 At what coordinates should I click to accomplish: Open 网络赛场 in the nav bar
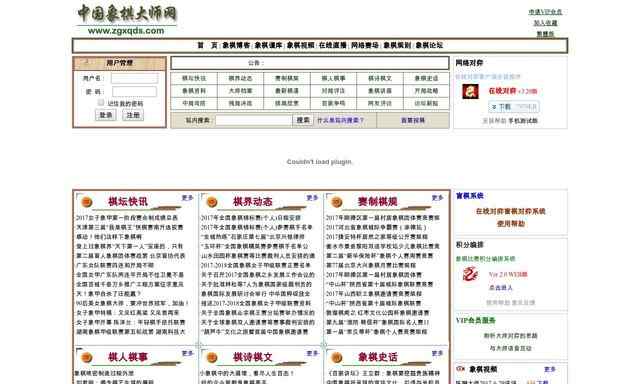365,45
